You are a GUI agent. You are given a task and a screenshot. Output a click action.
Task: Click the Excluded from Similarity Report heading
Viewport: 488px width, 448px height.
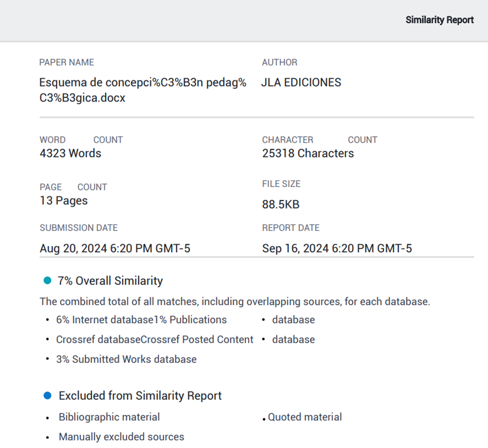(140, 395)
